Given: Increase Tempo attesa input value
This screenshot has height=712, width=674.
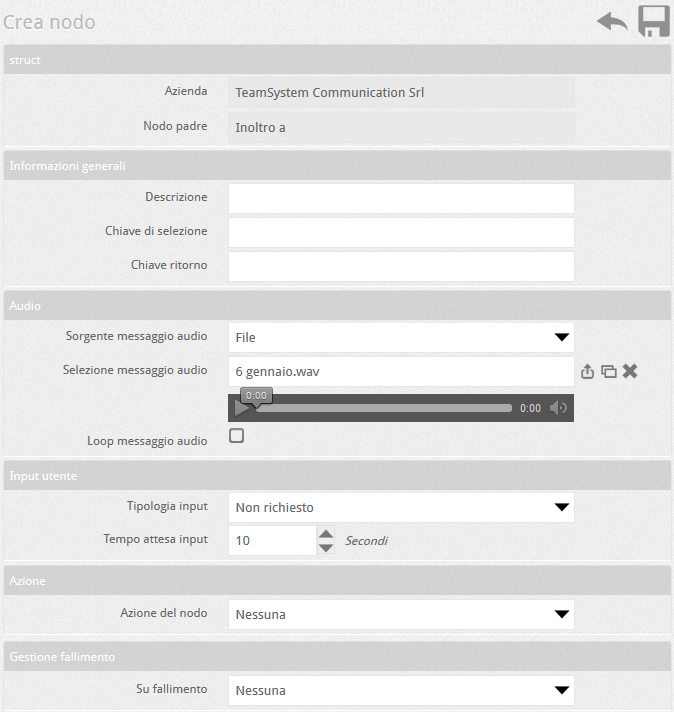Looking at the screenshot, I should [326, 534].
